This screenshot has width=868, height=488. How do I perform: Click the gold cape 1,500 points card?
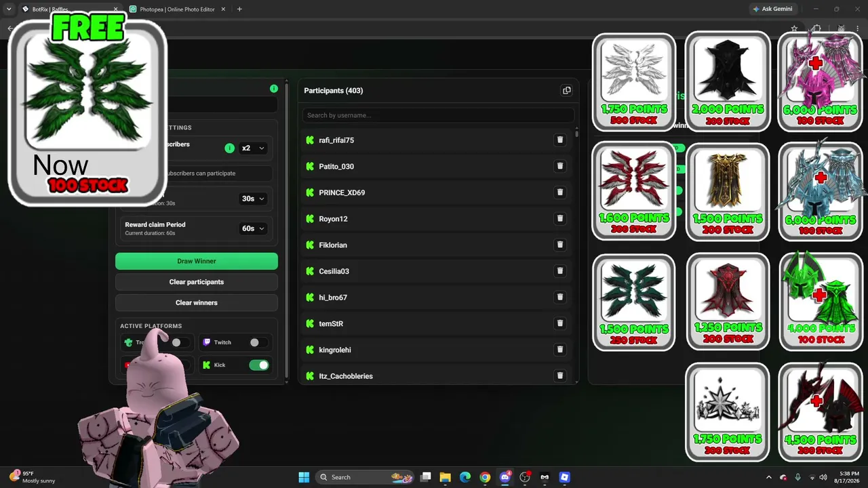(x=728, y=192)
